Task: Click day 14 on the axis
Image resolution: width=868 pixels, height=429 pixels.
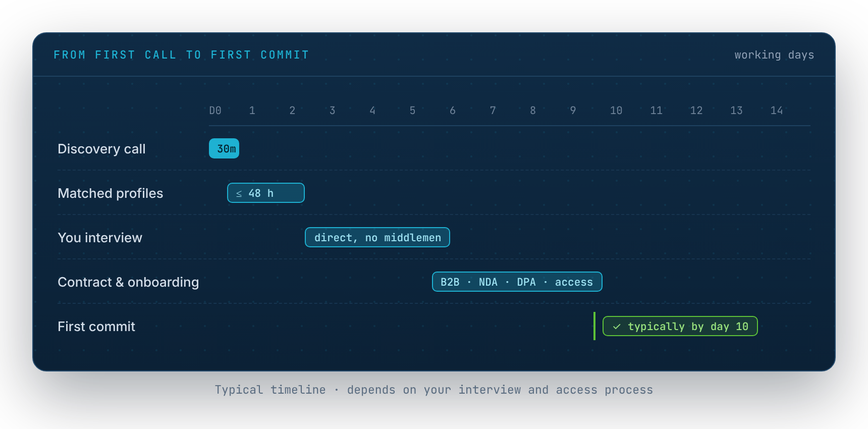Action: tap(777, 111)
